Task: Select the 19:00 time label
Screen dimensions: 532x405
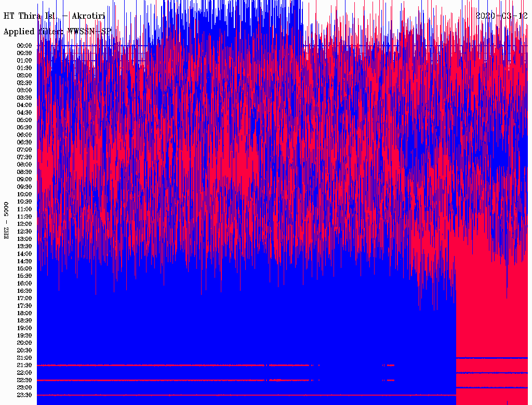Action: click(x=24, y=328)
